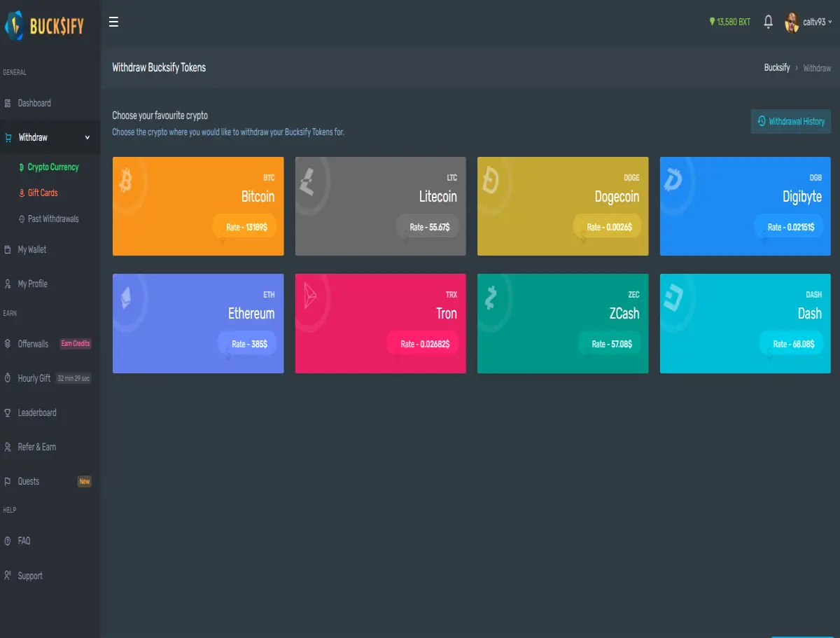Image resolution: width=840 pixels, height=638 pixels.
Task: Click the Bucksify logo
Action: 44,26
